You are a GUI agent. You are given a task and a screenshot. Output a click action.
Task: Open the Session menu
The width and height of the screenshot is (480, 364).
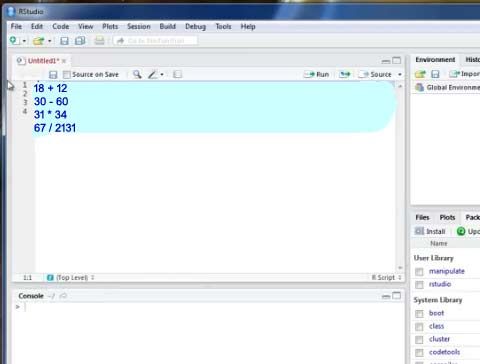tap(139, 26)
